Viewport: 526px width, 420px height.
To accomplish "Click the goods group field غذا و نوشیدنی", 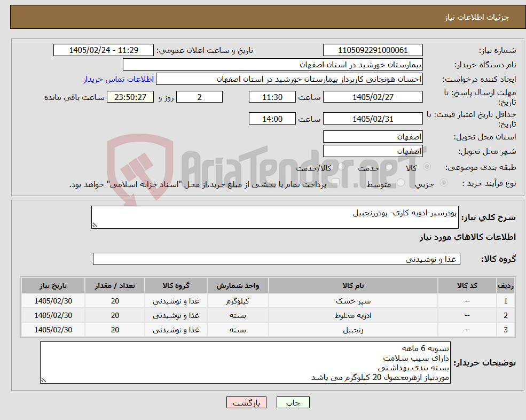I will click(277, 259).
